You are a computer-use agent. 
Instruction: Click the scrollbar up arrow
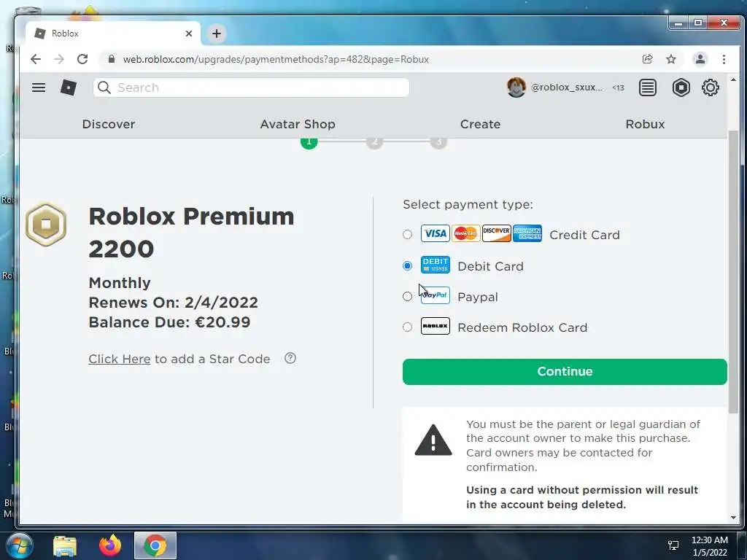[734, 80]
